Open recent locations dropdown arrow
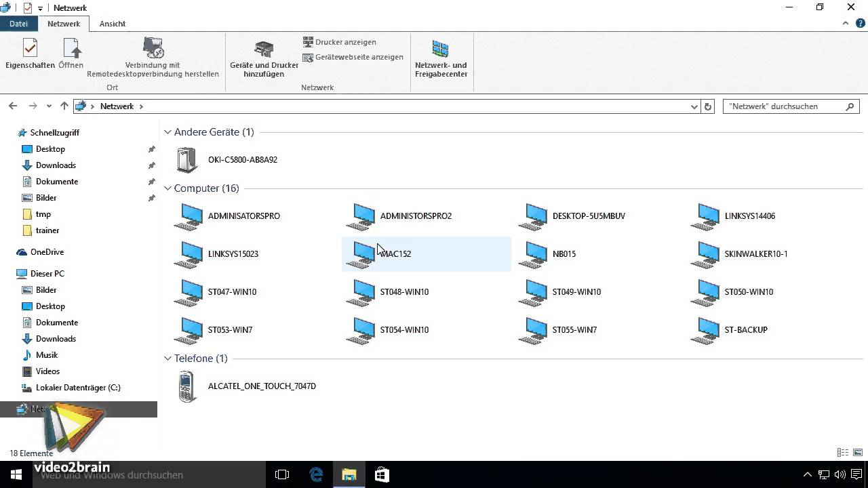This screenshot has height=488, width=868. click(x=49, y=106)
